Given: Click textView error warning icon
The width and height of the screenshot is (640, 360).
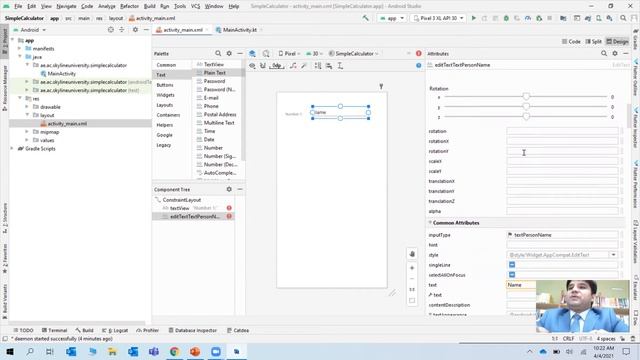Looking at the screenshot, I should (x=229, y=208).
